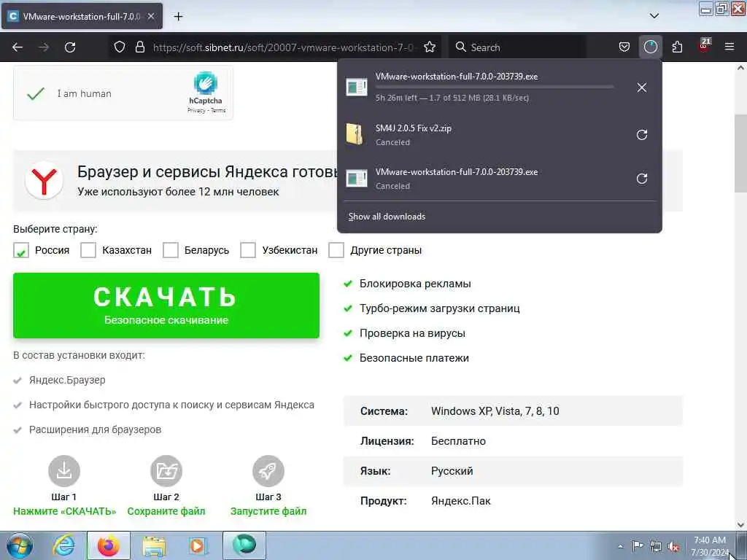Check the Другие страны checkbox

336,250
